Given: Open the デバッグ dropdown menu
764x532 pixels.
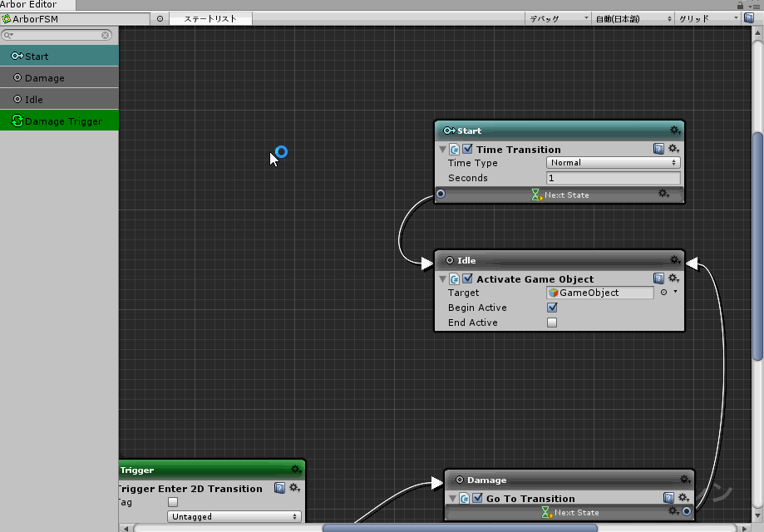Looking at the screenshot, I should pos(558,18).
